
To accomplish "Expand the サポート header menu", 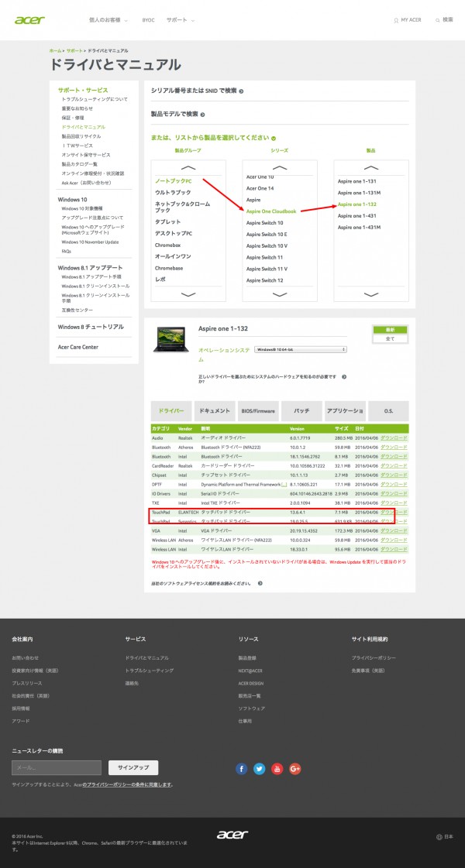I will coord(181,20).
